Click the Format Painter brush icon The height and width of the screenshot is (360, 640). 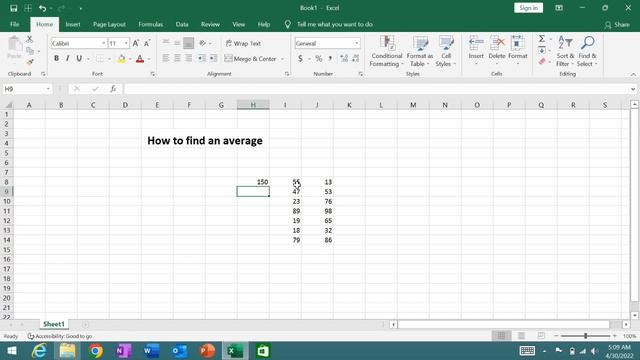point(30,62)
